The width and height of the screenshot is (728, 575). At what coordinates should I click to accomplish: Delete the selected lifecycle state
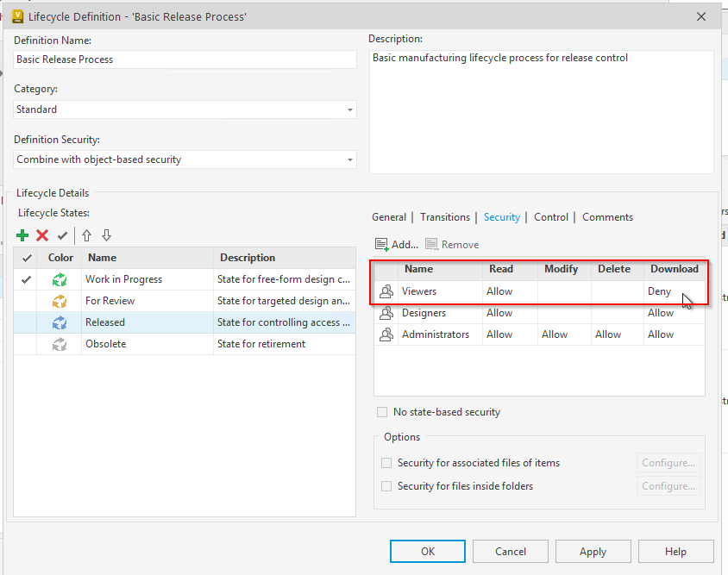tap(41, 234)
